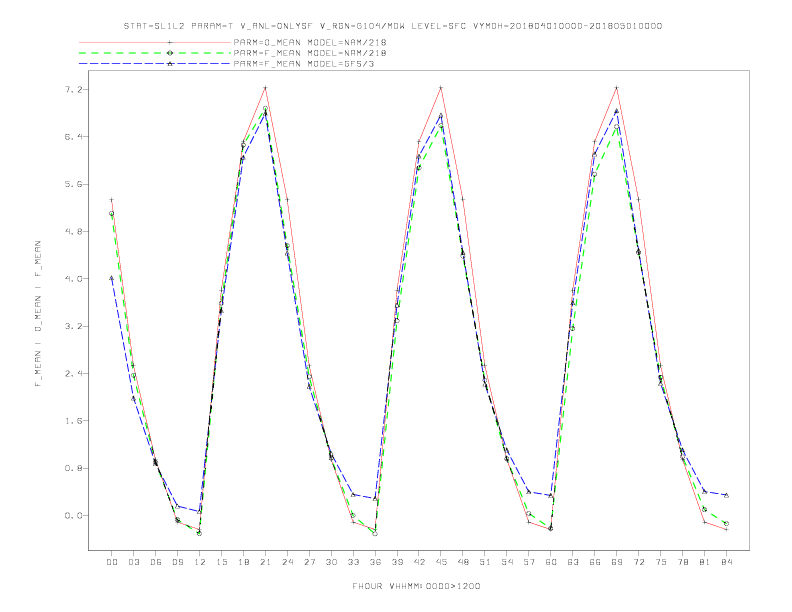Click x-axis tick label 21
The height and width of the screenshot is (612, 792).
point(265,562)
